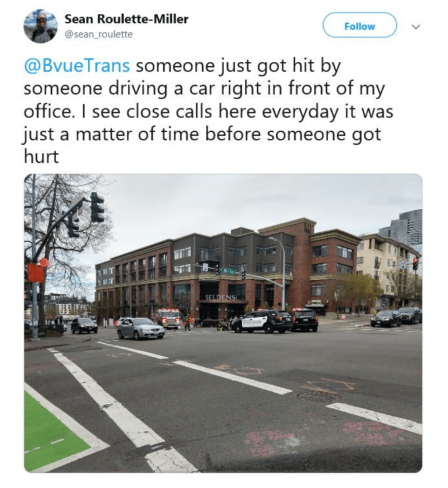Viewport: 448px width, 488px height.
Task: Click the red traffic light on right
Action: 415,263
